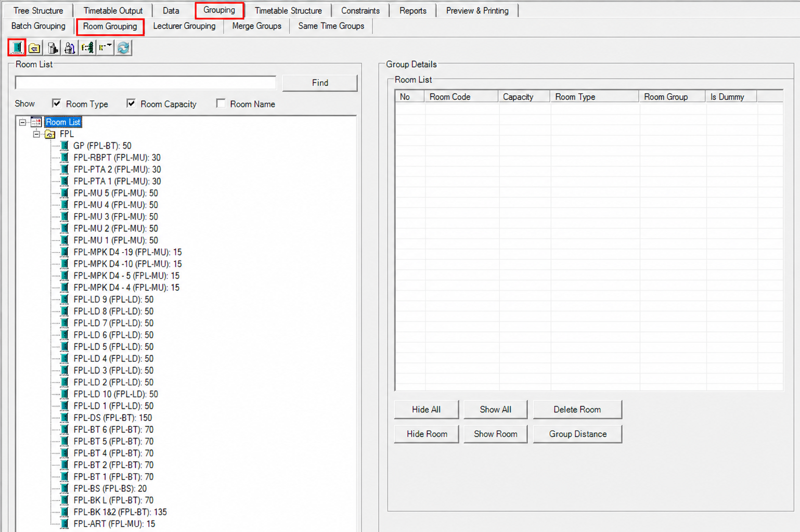The width and height of the screenshot is (800, 532).
Task: Switch to the Timetable Structure tab
Action: pos(288,10)
